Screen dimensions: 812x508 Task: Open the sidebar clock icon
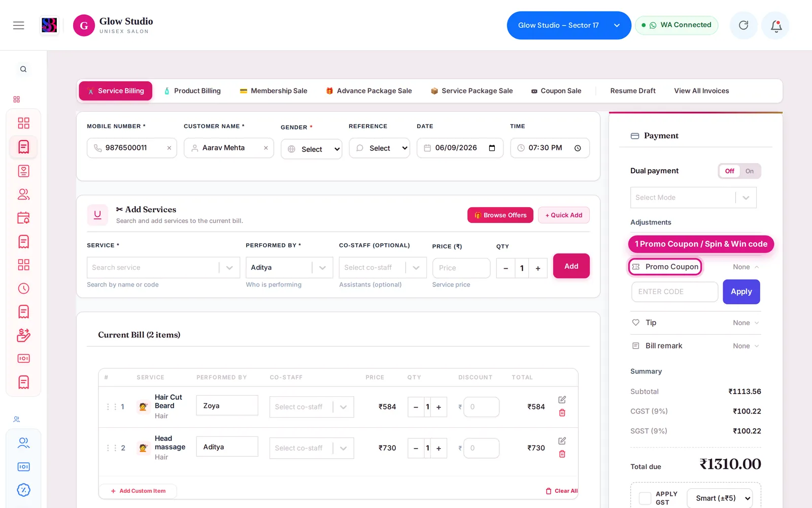click(23, 289)
